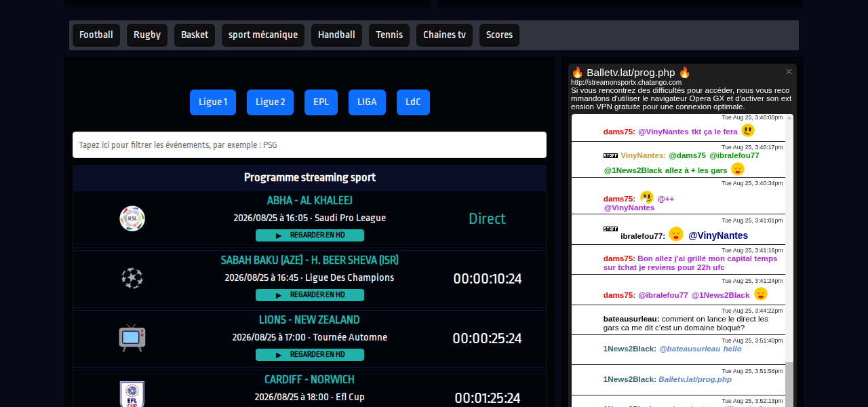Click the fire emoji before Balletv title
868x407 pixels.
coord(577,72)
